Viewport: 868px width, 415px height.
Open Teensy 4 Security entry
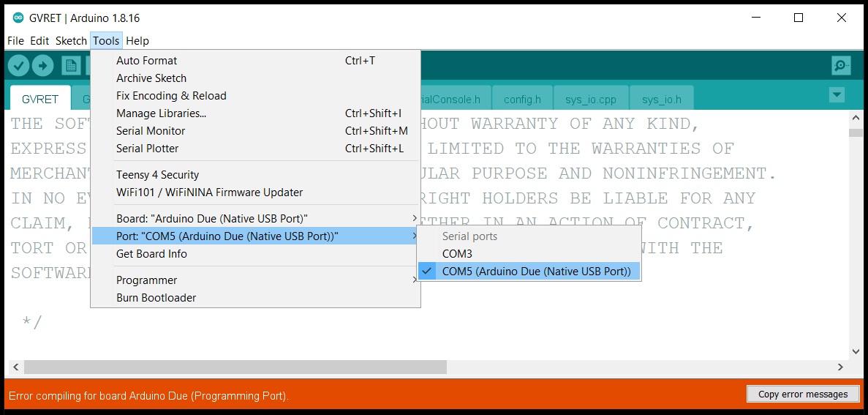pyautogui.click(x=255, y=175)
